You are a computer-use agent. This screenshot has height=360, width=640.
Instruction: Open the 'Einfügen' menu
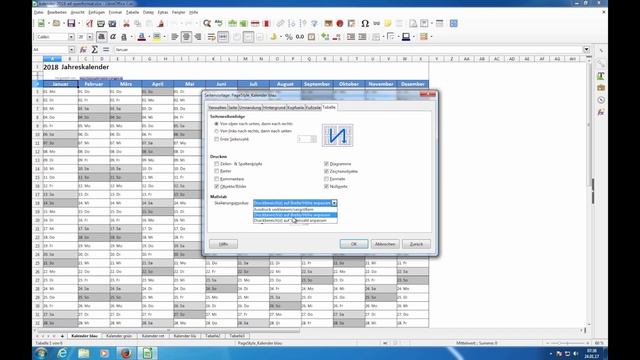(x=96, y=12)
